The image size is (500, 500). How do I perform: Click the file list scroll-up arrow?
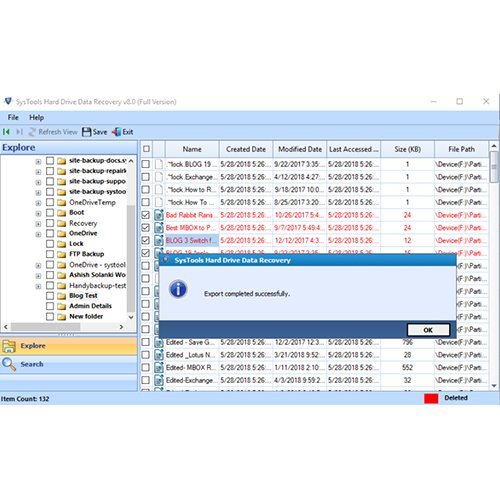coord(494,146)
